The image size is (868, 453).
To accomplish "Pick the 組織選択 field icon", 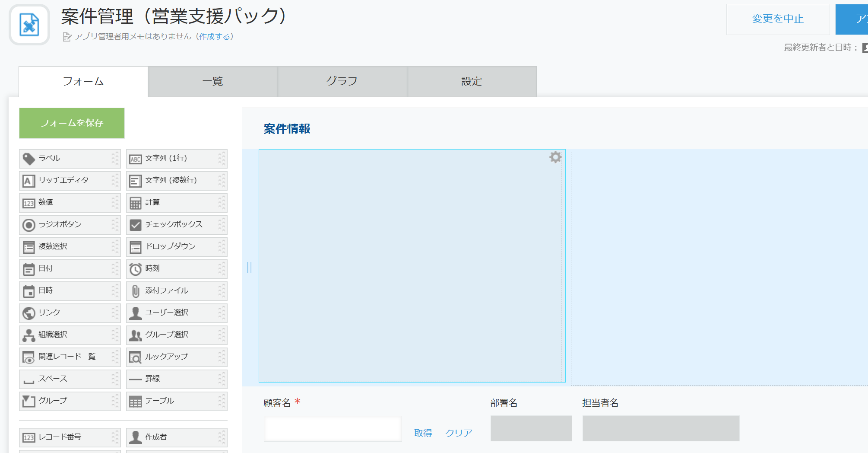I will pyautogui.click(x=29, y=335).
